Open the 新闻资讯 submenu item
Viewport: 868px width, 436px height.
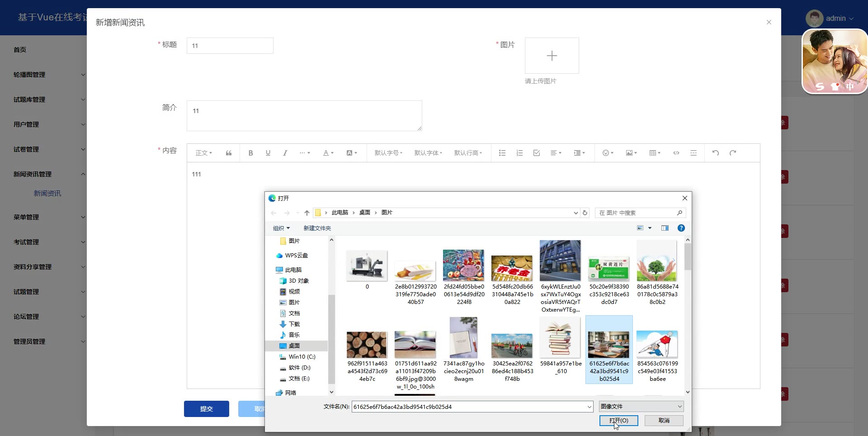pyautogui.click(x=47, y=194)
